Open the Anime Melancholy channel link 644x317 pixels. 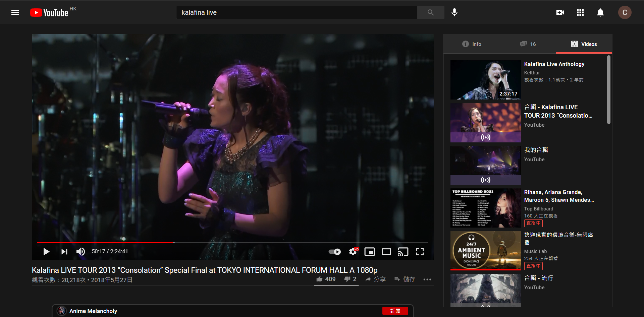pyautogui.click(x=93, y=311)
